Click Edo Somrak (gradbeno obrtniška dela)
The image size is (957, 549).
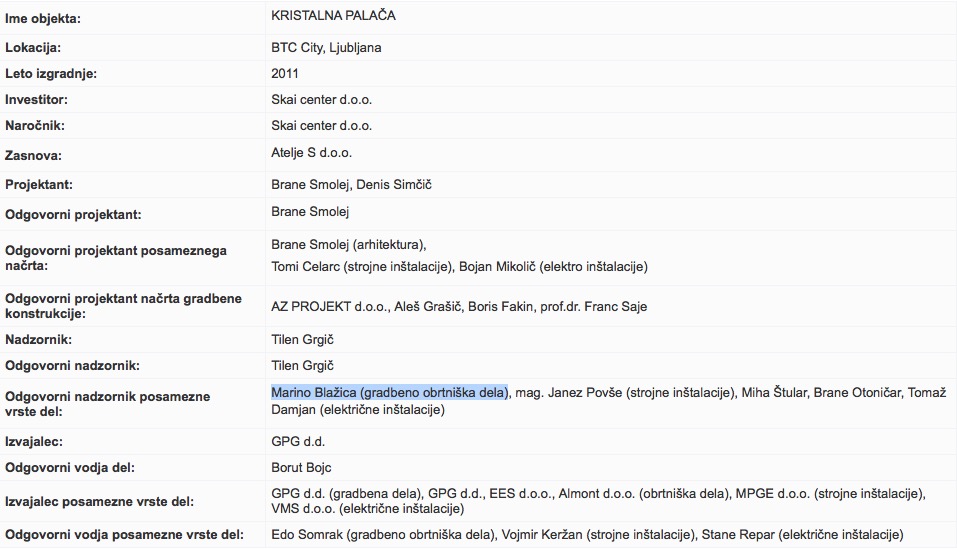pos(383,534)
